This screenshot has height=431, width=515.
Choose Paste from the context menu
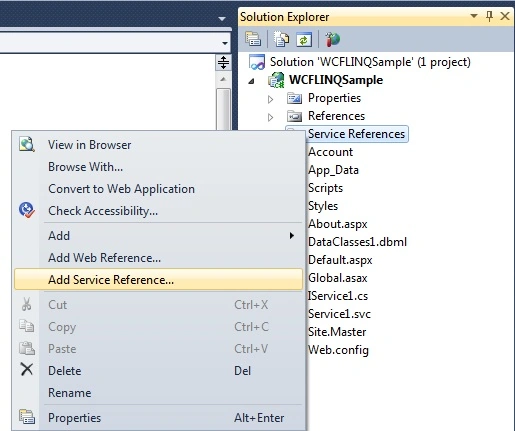(158, 349)
